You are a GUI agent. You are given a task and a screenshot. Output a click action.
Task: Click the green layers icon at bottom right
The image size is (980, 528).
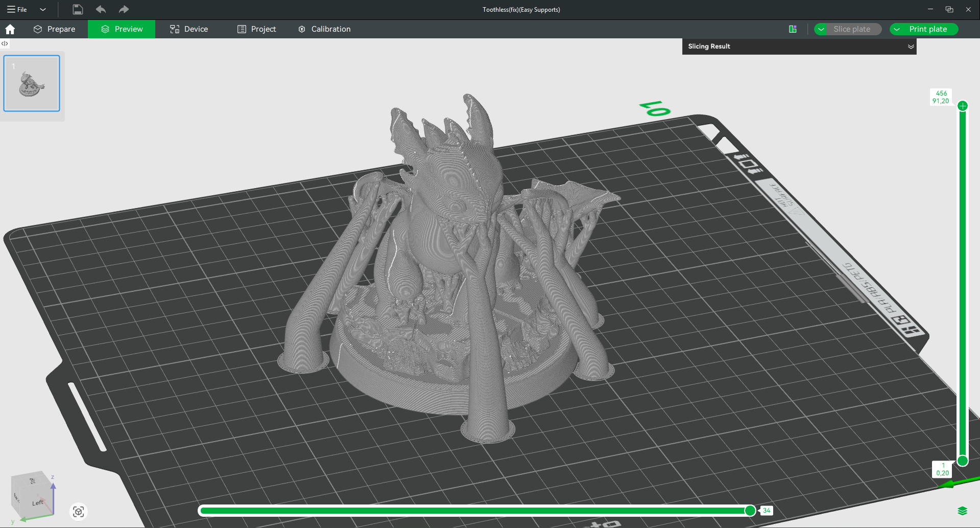click(963, 511)
